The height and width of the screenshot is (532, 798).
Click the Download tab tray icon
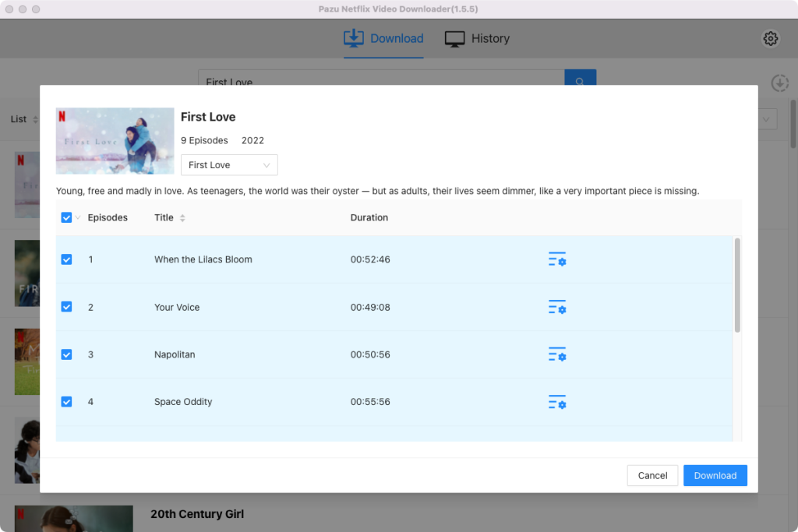pos(354,38)
